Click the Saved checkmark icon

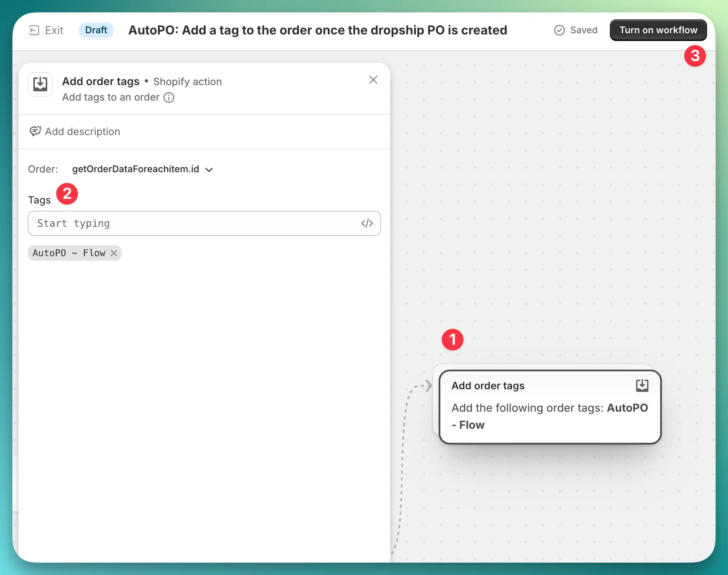point(559,30)
